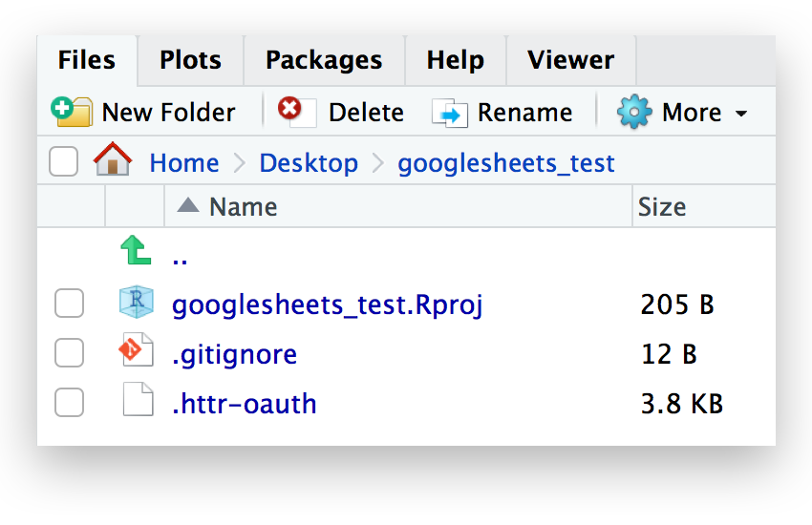Click the green parent directory arrow

(137, 252)
